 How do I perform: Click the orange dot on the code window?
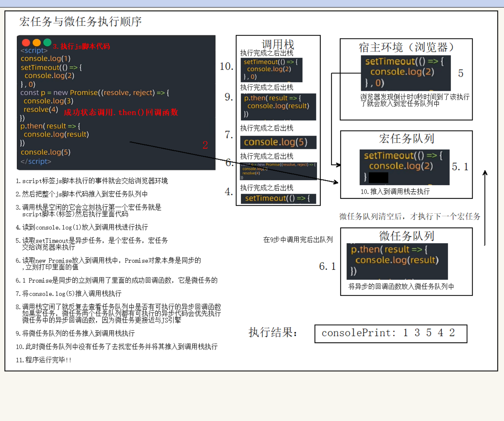[x=36, y=42]
